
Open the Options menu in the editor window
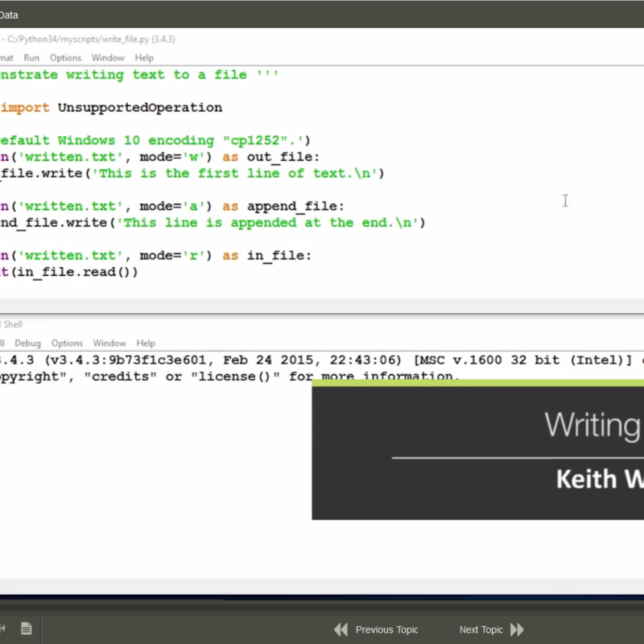(66, 58)
